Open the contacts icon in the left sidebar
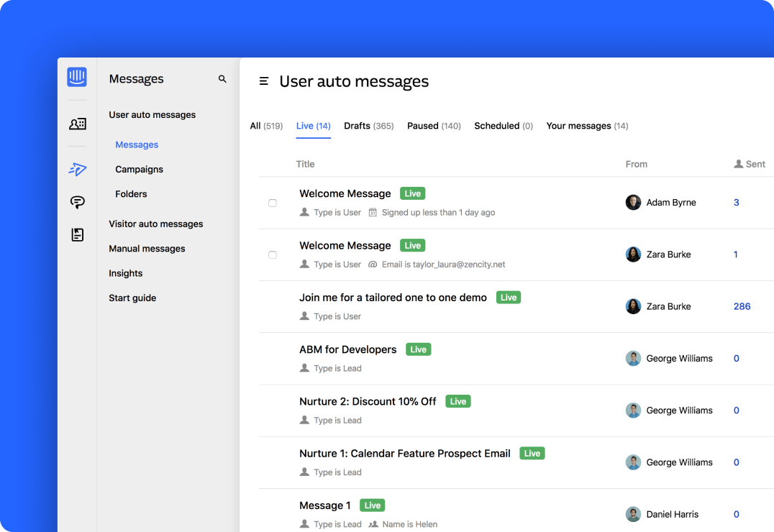Image resolution: width=774 pixels, height=532 pixels. tap(76, 123)
